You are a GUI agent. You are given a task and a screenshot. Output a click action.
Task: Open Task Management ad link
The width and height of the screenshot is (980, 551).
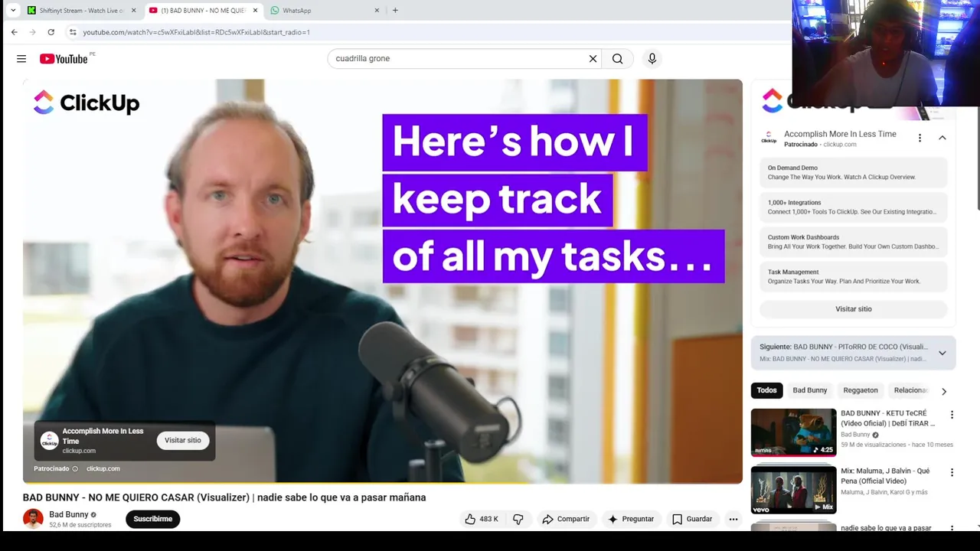click(x=853, y=276)
